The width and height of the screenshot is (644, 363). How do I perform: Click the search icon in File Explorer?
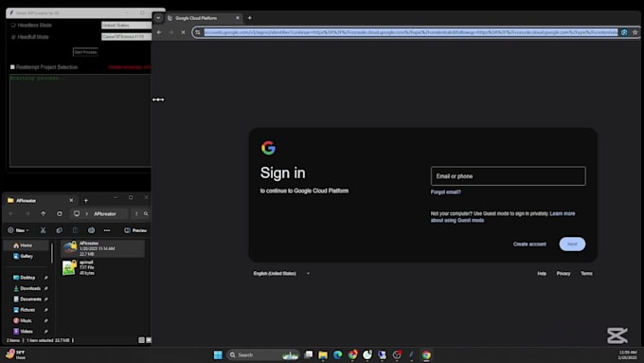point(146,214)
